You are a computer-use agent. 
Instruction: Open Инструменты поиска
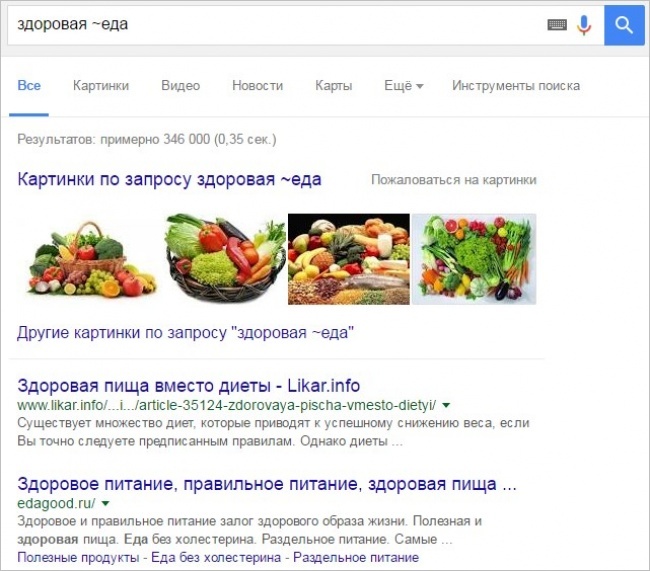point(516,85)
